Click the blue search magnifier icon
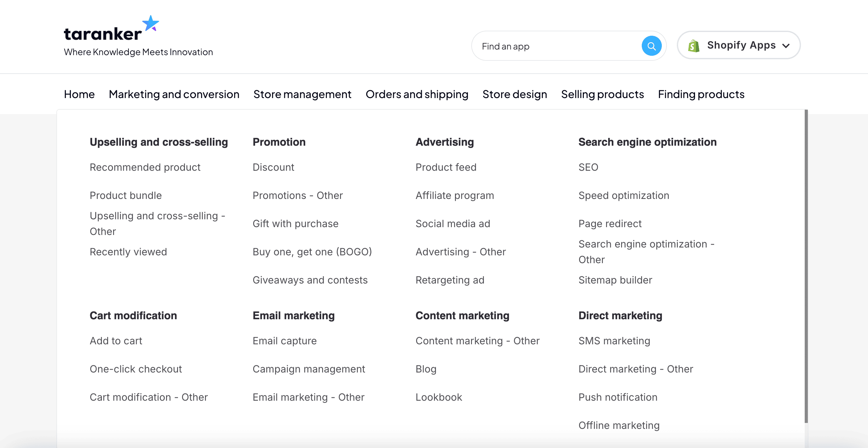Screen dimensions: 868x448 tap(651, 46)
